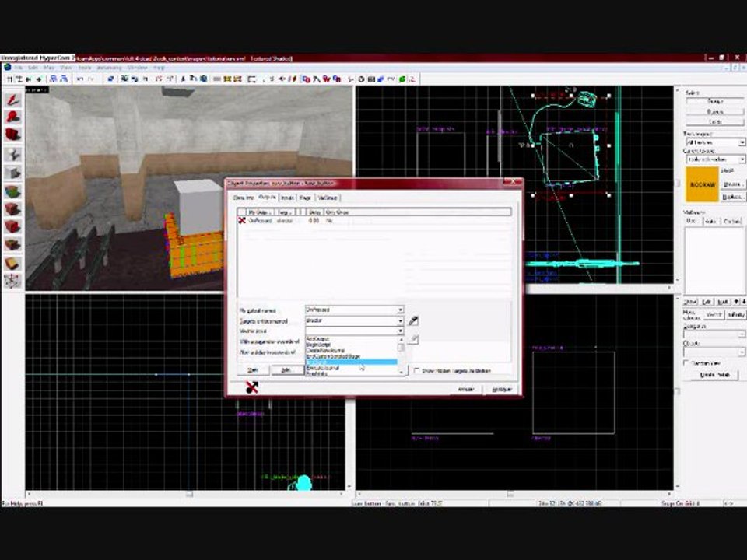Screen dimensions: 747x560
Task: Enable Show hidden targets as broken checkbox
Action: (417, 370)
